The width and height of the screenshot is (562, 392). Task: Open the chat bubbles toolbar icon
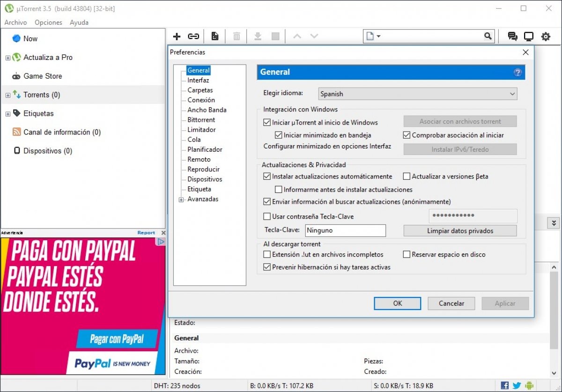(512, 37)
